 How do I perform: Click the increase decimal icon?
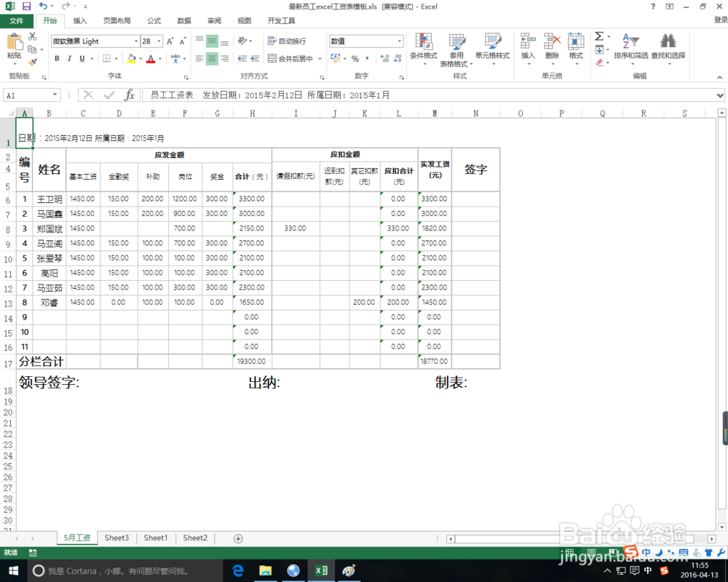(385, 58)
